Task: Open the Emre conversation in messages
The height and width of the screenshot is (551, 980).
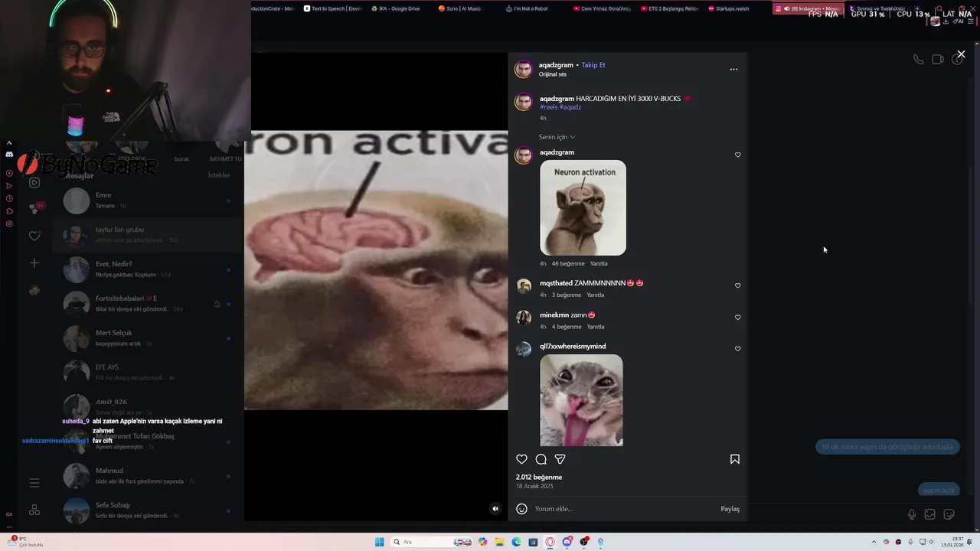Action: click(x=148, y=201)
